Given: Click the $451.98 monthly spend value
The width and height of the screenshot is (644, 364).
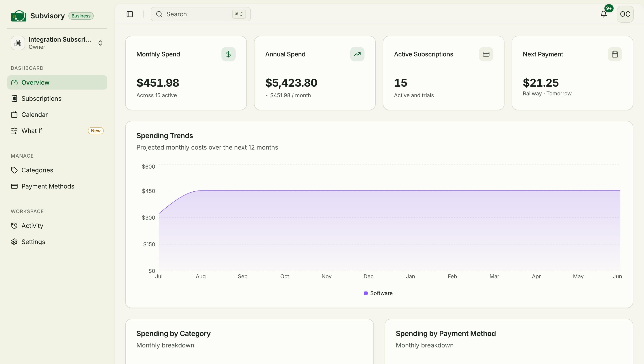Looking at the screenshot, I should [158, 83].
